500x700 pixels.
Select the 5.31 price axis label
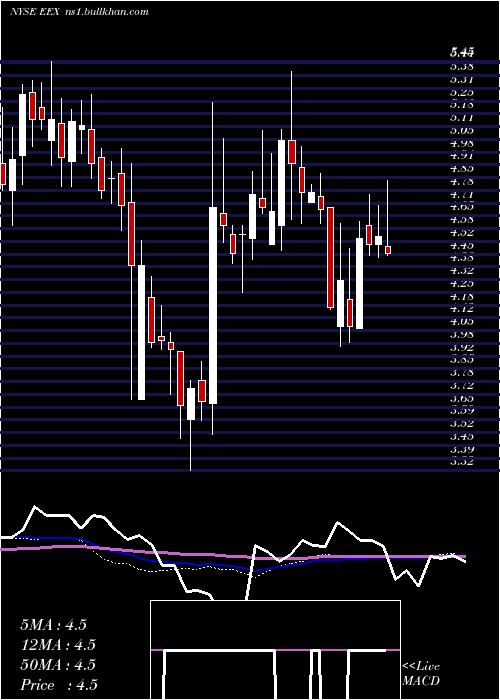click(462, 79)
